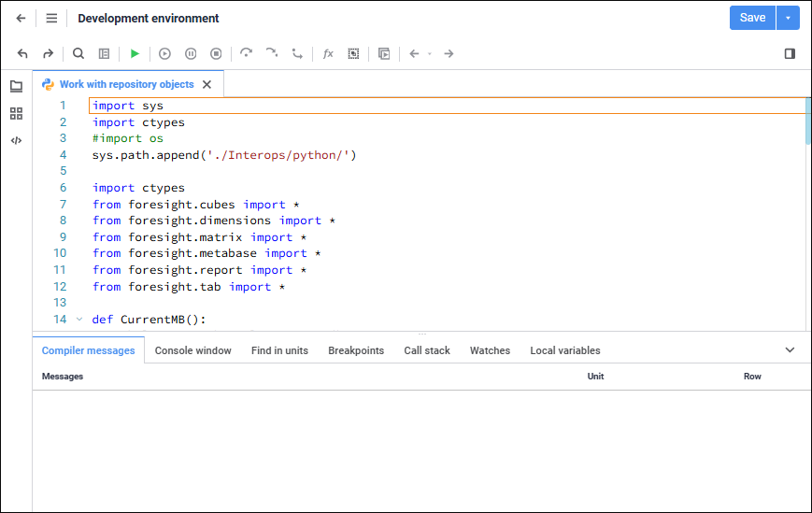The image size is (812, 513).
Task: Open the fx expression evaluator
Action: click(328, 54)
